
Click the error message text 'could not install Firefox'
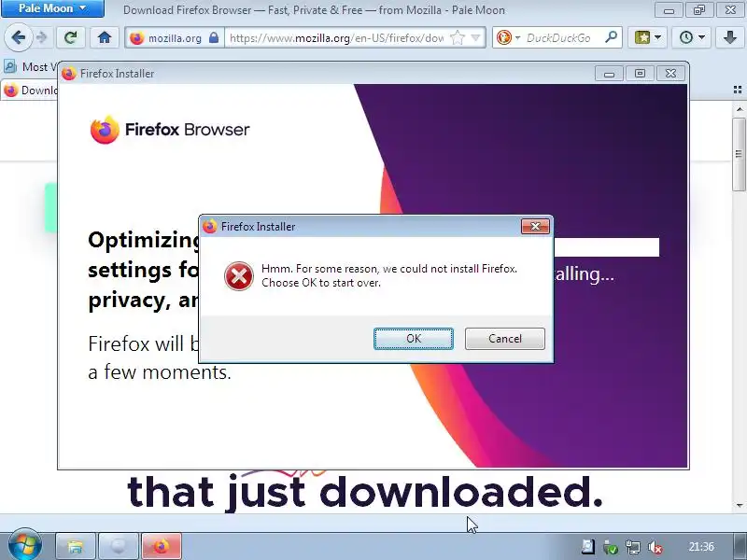tap(458, 269)
